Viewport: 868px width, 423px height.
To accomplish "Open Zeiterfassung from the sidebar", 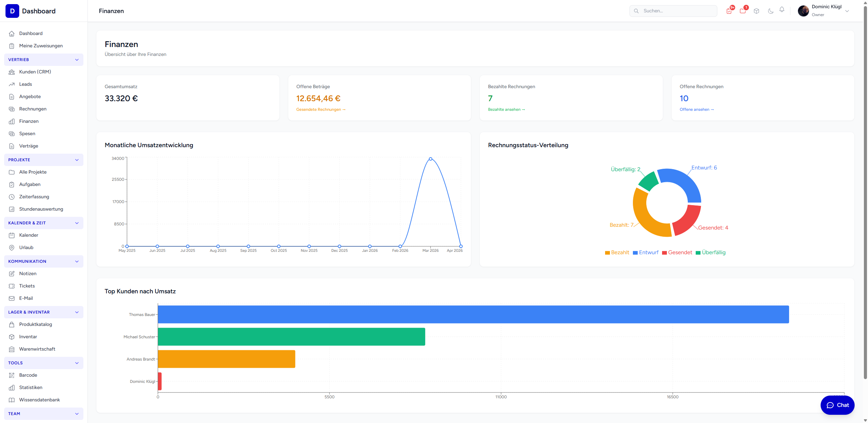I will coord(34,197).
